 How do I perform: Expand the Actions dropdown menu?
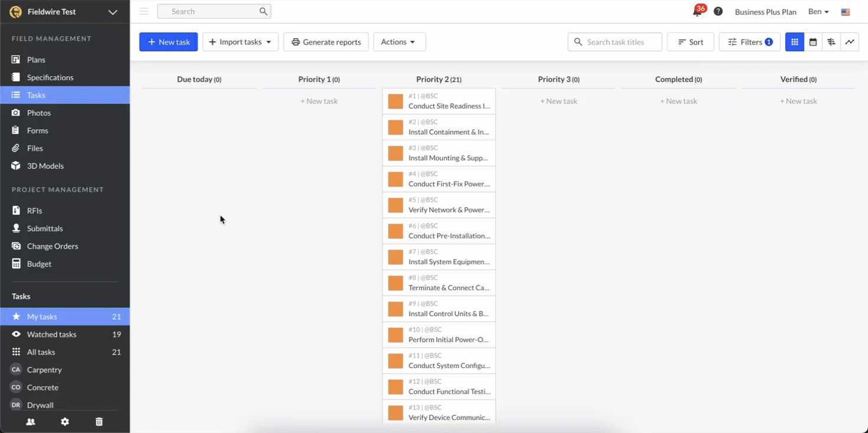(x=399, y=42)
